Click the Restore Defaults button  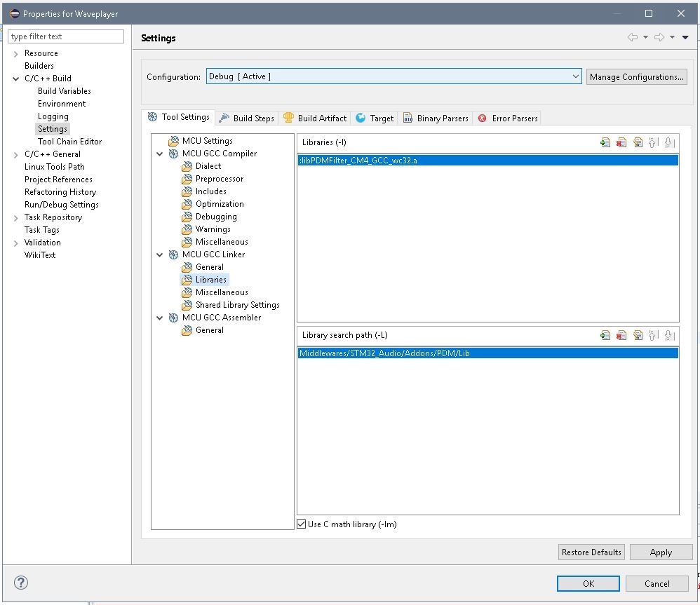click(591, 552)
